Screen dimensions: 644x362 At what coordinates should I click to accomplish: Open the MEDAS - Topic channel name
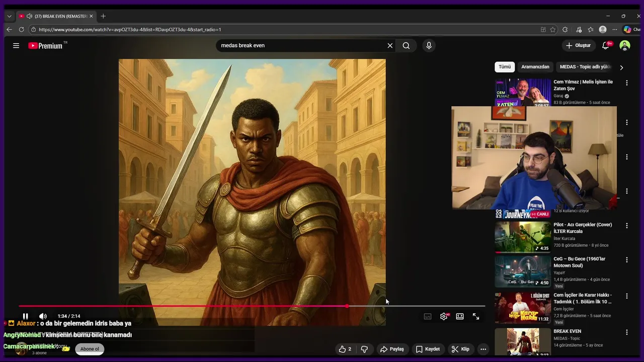point(567,338)
